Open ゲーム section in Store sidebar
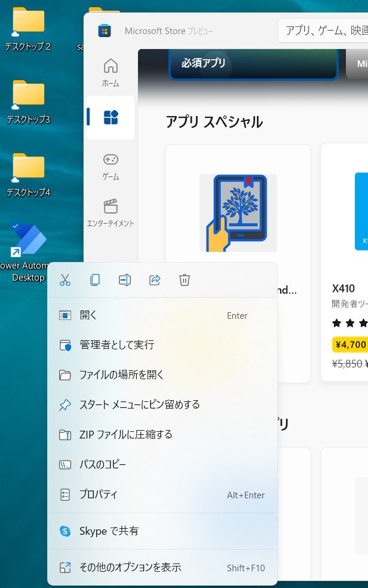368x588 pixels. pyautogui.click(x=111, y=166)
